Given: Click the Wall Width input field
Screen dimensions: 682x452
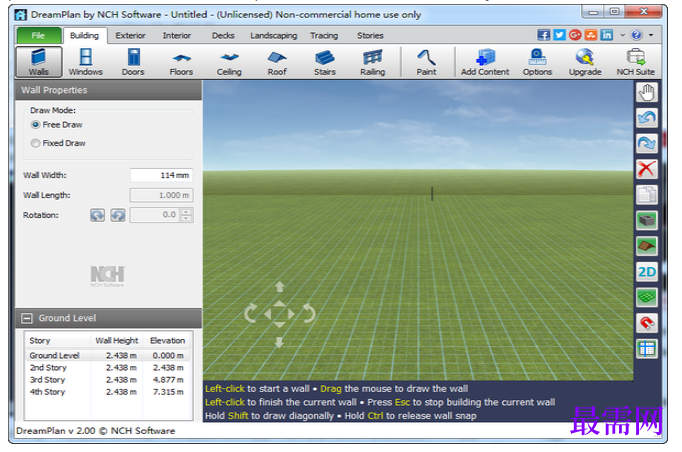Looking at the screenshot, I should (161, 175).
